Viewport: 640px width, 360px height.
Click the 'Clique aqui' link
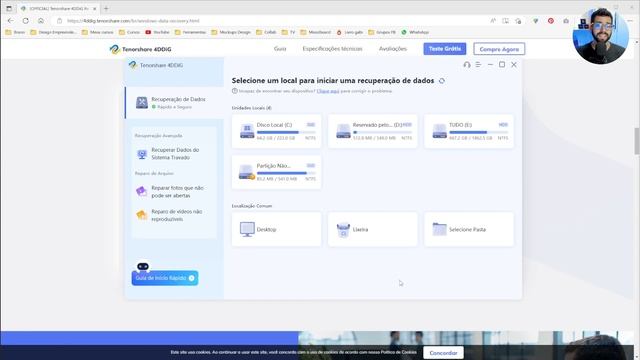click(328, 91)
